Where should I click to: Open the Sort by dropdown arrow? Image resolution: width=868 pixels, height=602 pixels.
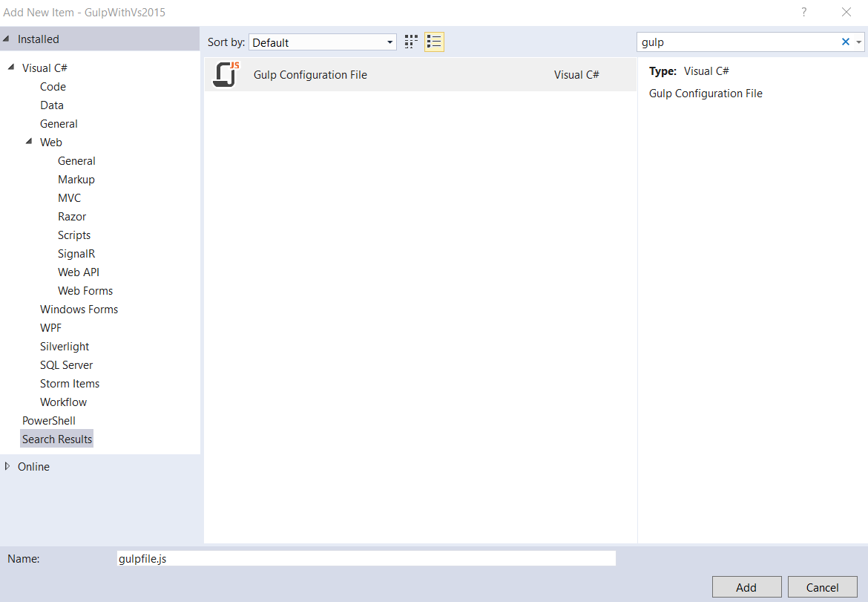(389, 42)
